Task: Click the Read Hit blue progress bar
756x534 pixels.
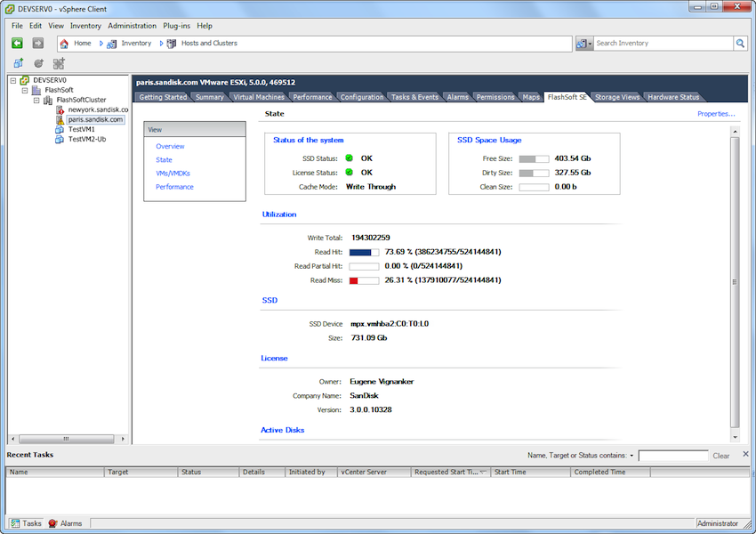Action: point(364,252)
